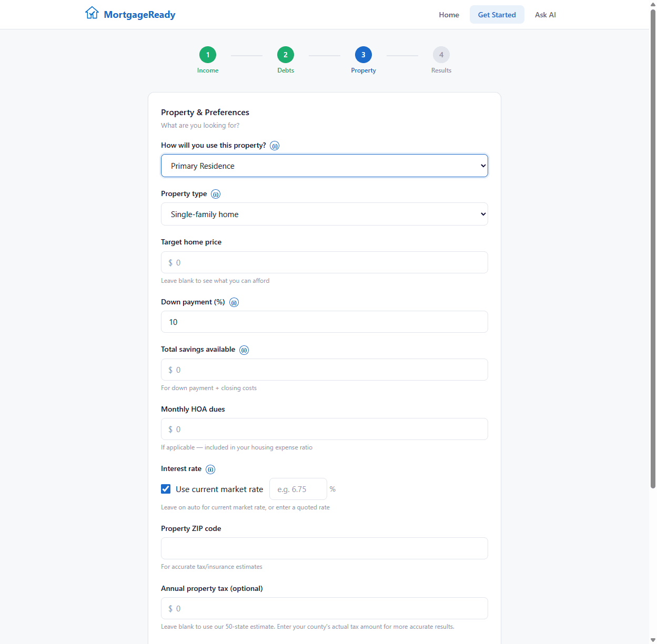Click the Single-family home dropdown chevron
The image size is (657, 644).
click(483, 214)
